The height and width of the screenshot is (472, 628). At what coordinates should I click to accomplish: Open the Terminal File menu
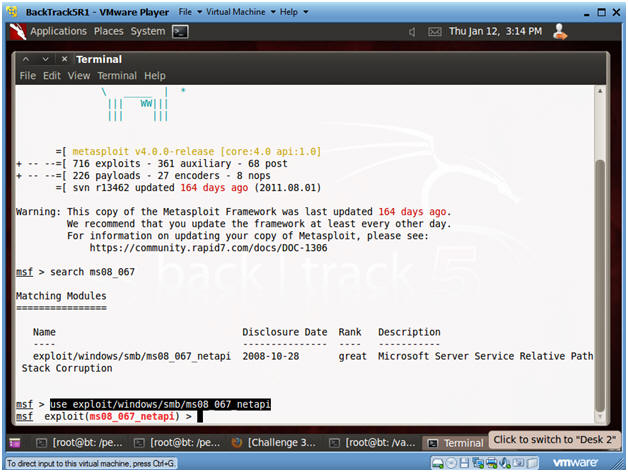click(x=28, y=76)
